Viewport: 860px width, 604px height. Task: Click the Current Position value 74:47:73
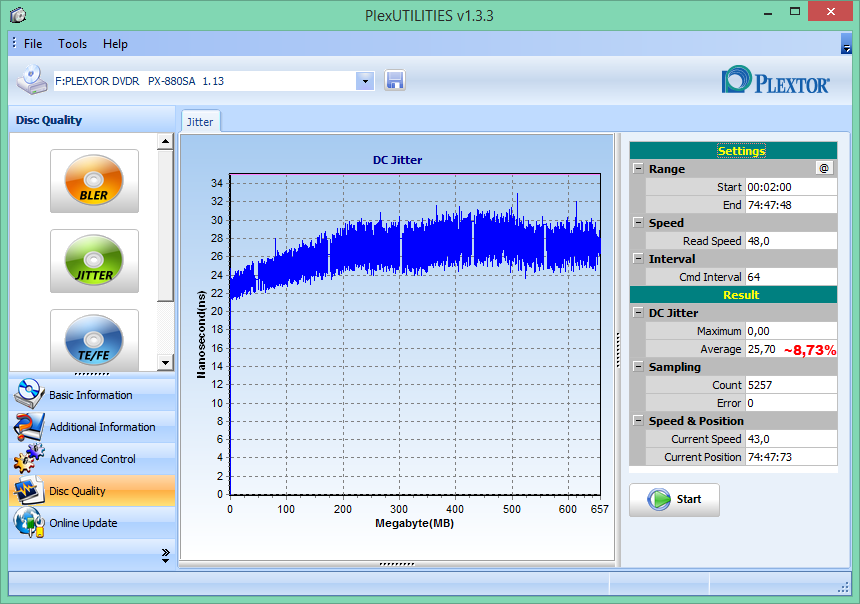pos(791,457)
